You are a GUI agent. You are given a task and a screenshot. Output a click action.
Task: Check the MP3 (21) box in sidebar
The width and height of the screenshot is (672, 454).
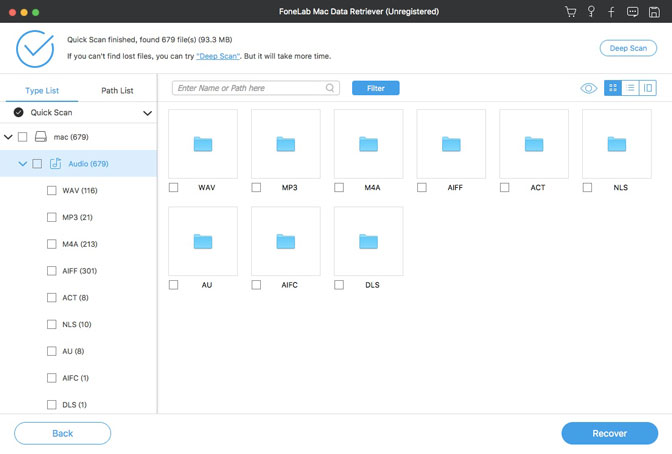51,217
